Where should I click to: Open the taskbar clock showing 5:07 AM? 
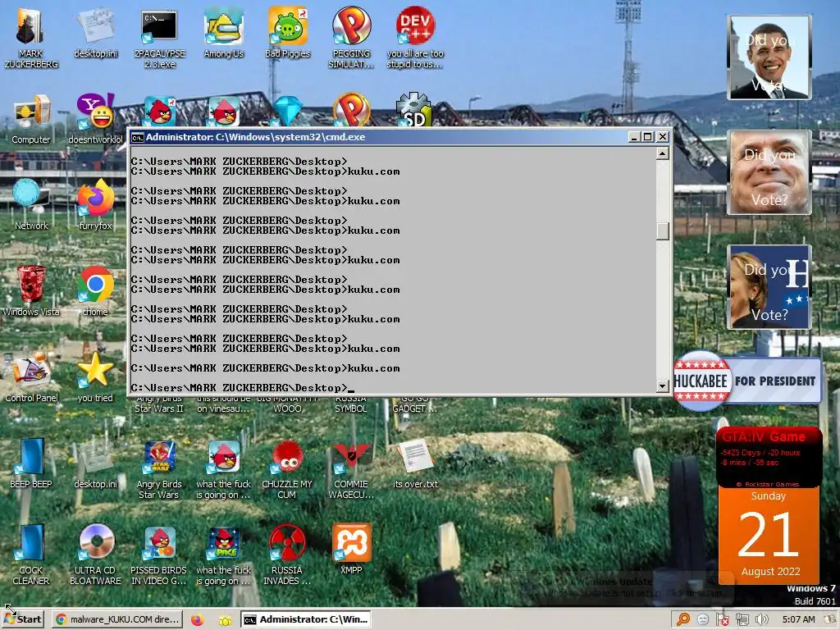[798, 619]
